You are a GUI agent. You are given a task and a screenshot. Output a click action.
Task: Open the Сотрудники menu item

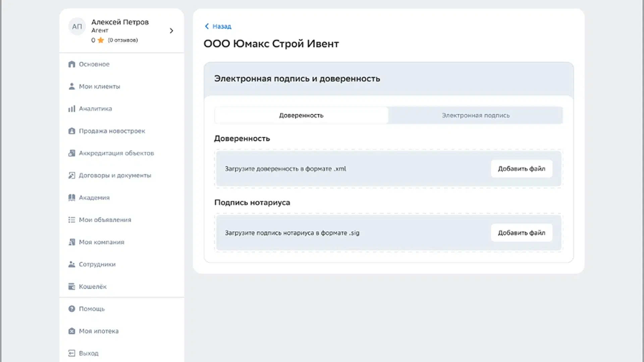[97, 264]
